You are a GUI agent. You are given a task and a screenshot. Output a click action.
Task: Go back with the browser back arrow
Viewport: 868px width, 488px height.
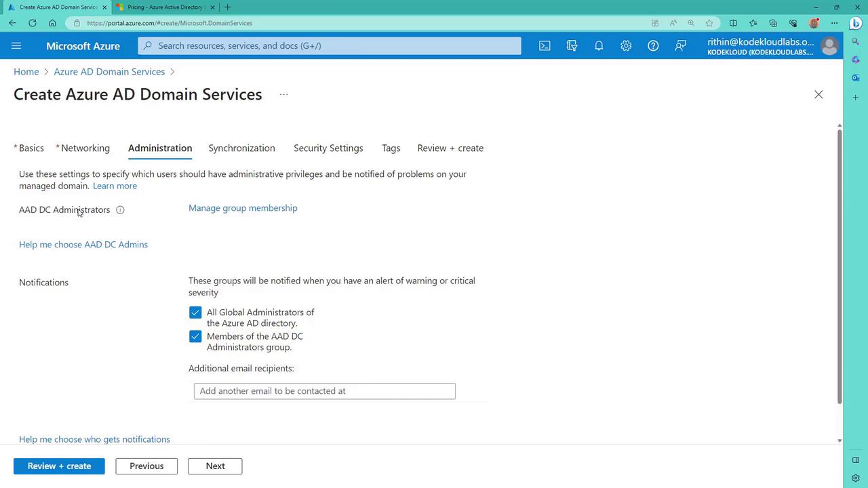12,23
